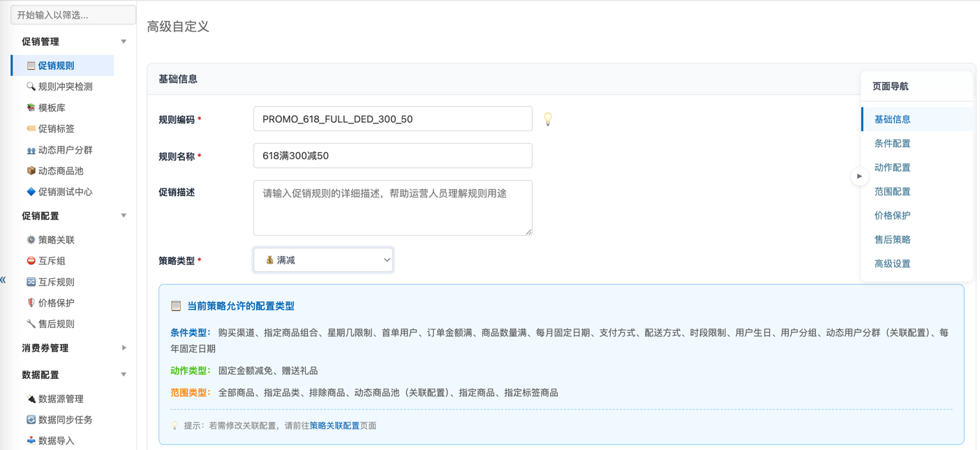The width and height of the screenshot is (980, 450).
Task: Click the 规则名称 input field
Action: (x=393, y=156)
